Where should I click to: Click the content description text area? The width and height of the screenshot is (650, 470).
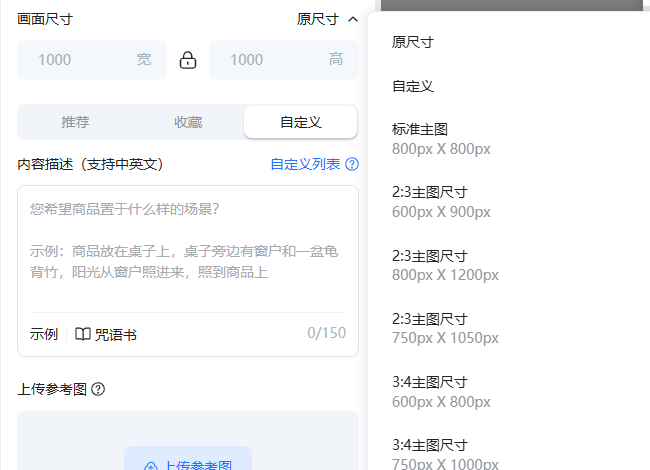point(188,249)
